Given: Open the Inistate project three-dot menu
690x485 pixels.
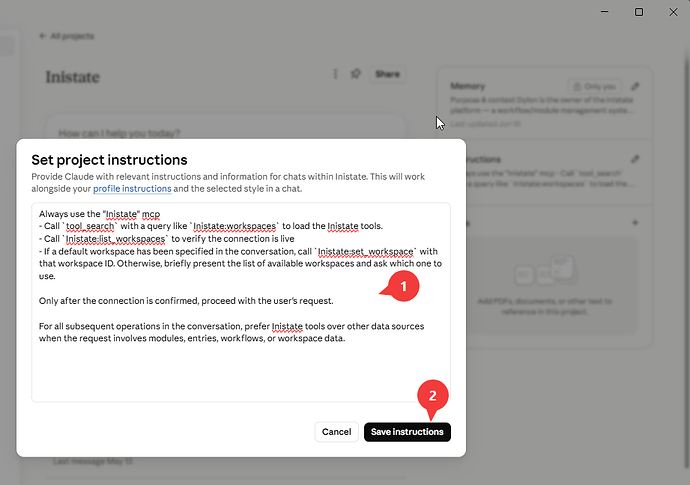Looking at the screenshot, I should 335,74.
